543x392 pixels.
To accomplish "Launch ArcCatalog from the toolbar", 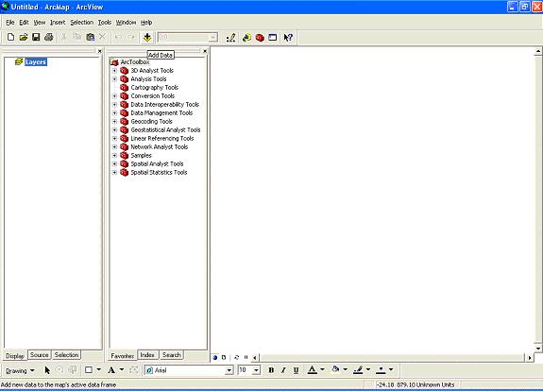I will [x=246, y=38].
